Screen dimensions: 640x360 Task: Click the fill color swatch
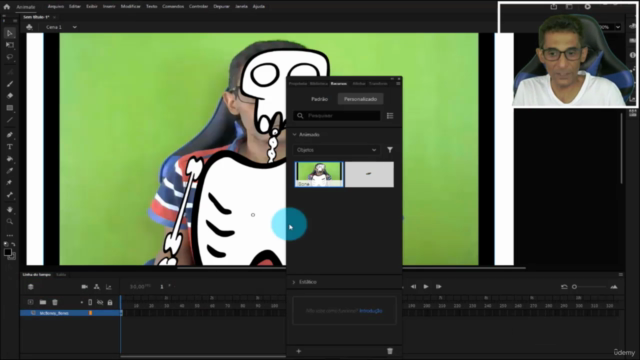coord(7,252)
